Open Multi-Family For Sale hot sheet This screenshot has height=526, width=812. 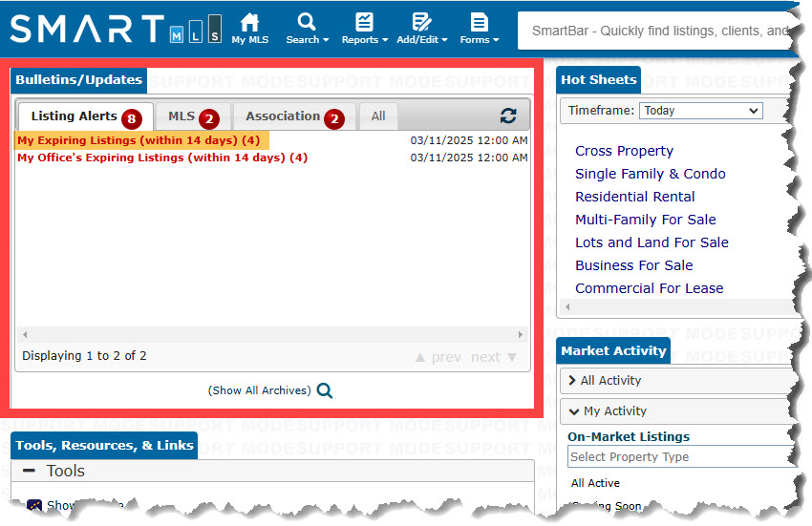pyautogui.click(x=645, y=220)
